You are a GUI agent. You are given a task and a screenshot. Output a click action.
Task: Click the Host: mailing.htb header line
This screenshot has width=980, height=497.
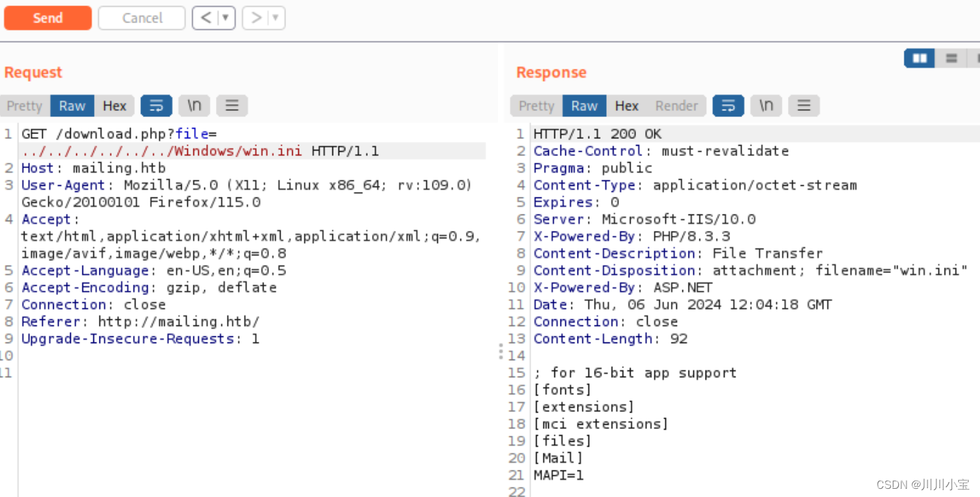[93, 168]
